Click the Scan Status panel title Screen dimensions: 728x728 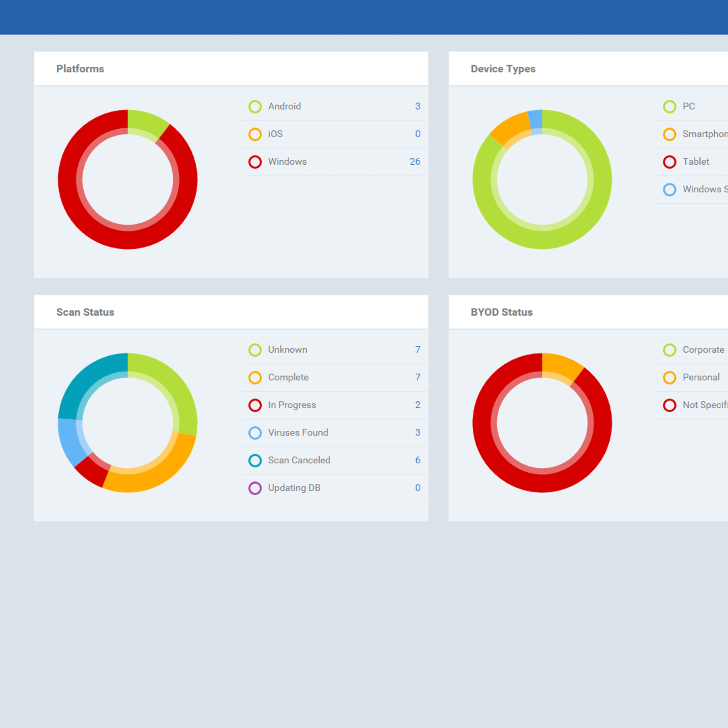pyautogui.click(x=85, y=312)
